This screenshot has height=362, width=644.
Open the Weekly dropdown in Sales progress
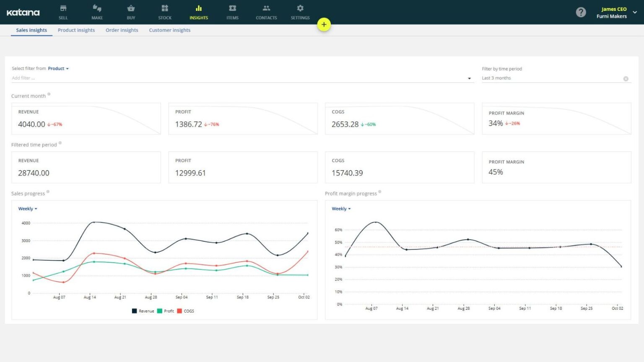coord(28,209)
